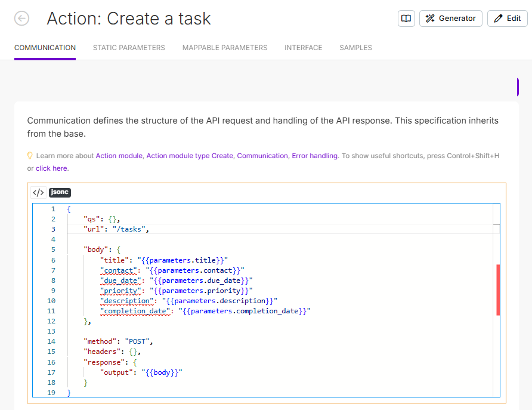Collapse the response block at line 16
Viewport: 532px width, 410px height.
[61, 362]
